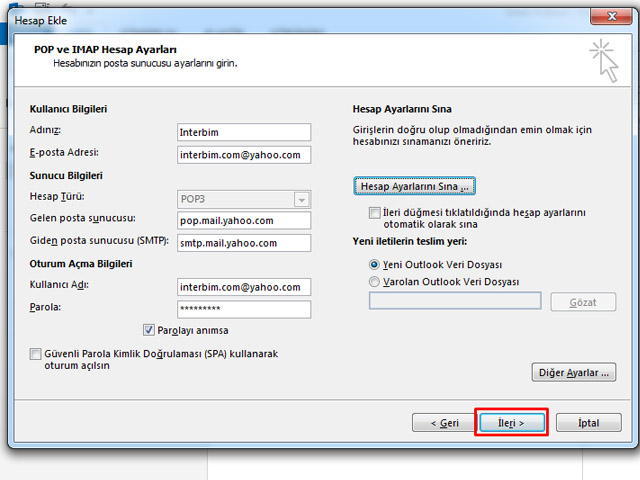Click the Adınız name input field
This screenshot has height=480, width=640.
click(x=243, y=132)
